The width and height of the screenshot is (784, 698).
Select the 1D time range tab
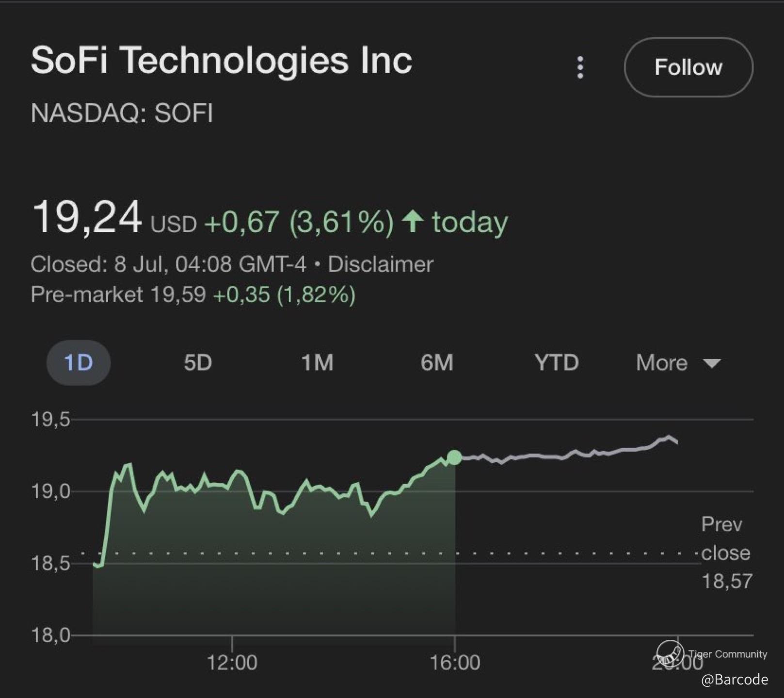pyautogui.click(x=79, y=363)
